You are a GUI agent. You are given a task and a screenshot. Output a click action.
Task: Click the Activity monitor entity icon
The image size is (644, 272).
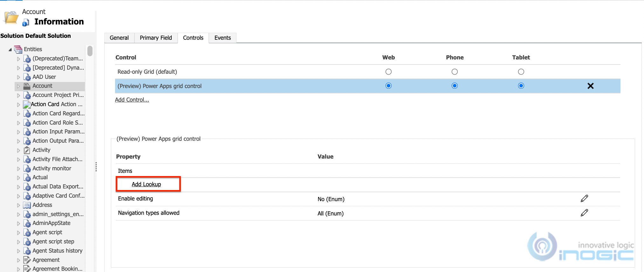coord(27,169)
